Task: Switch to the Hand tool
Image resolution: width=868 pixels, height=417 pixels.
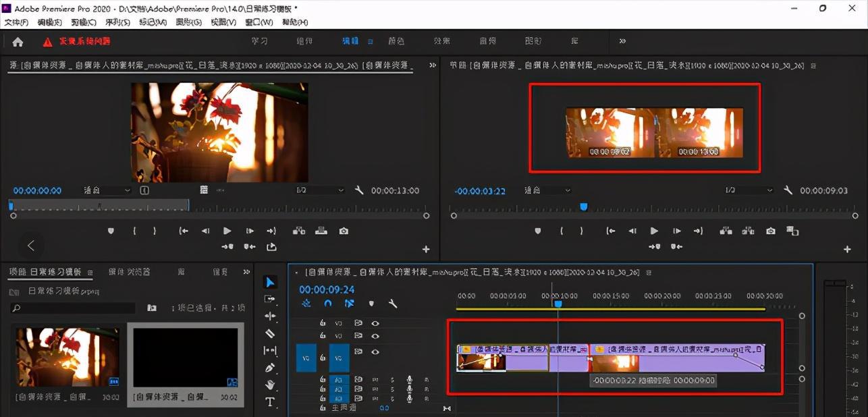Action: 270,385
